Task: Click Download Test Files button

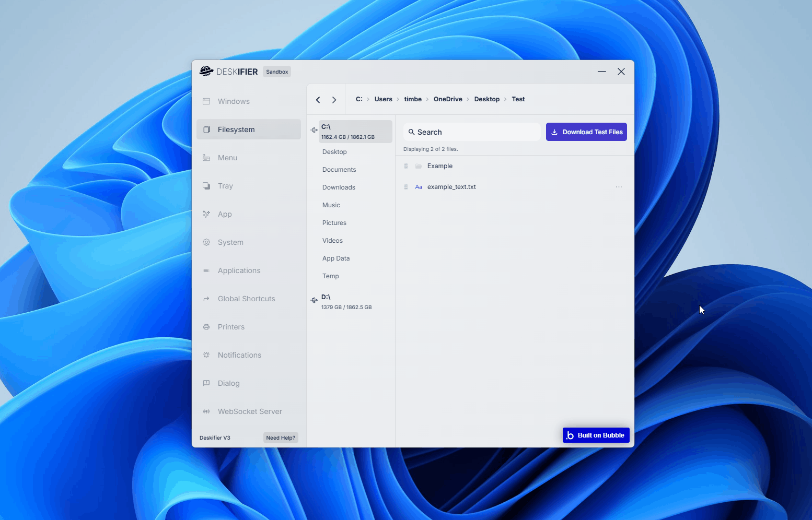Action: 586,132
